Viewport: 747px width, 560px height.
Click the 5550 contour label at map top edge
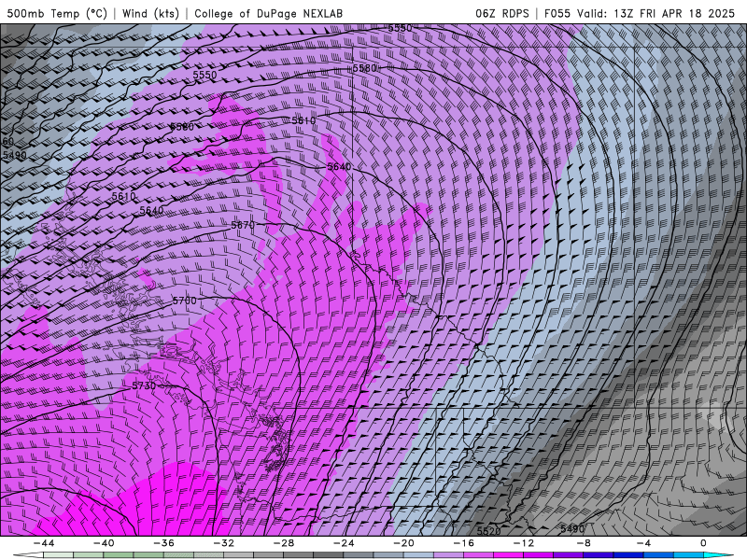[x=400, y=28]
